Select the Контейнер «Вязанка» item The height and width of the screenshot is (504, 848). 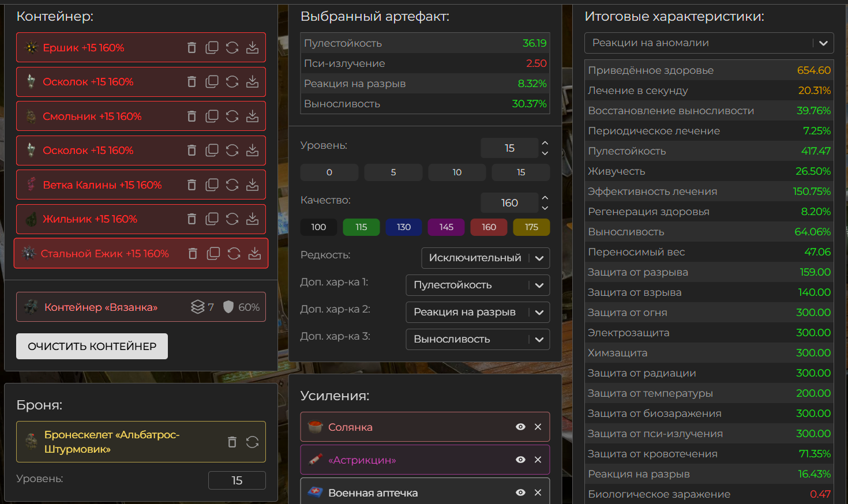pyautogui.click(x=101, y=307)
